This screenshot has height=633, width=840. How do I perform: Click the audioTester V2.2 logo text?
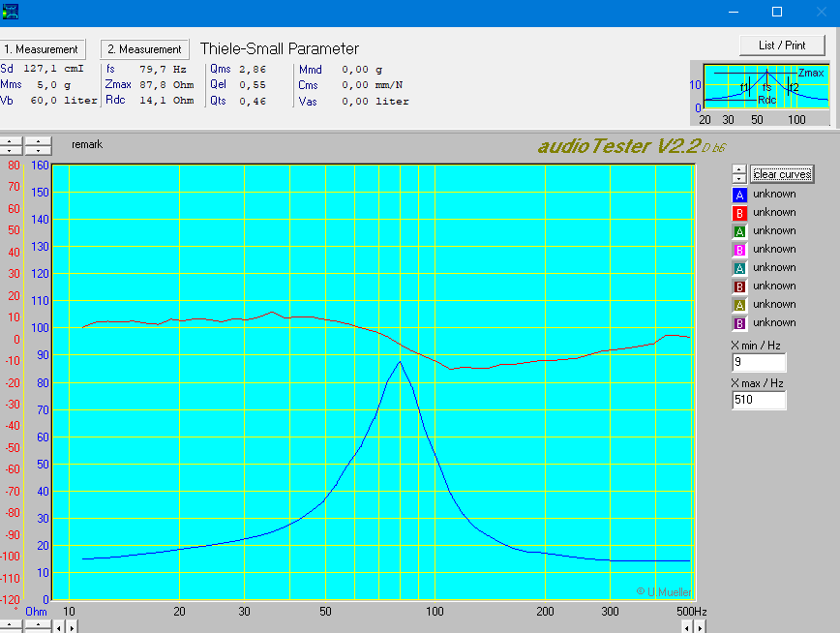pyautogui.click(x=631, y=146)
